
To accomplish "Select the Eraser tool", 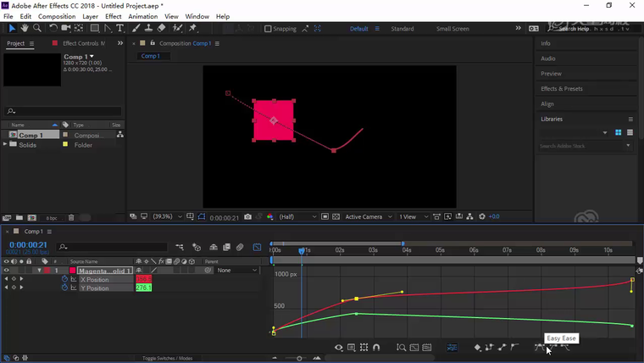I will (x=161, y=28).
